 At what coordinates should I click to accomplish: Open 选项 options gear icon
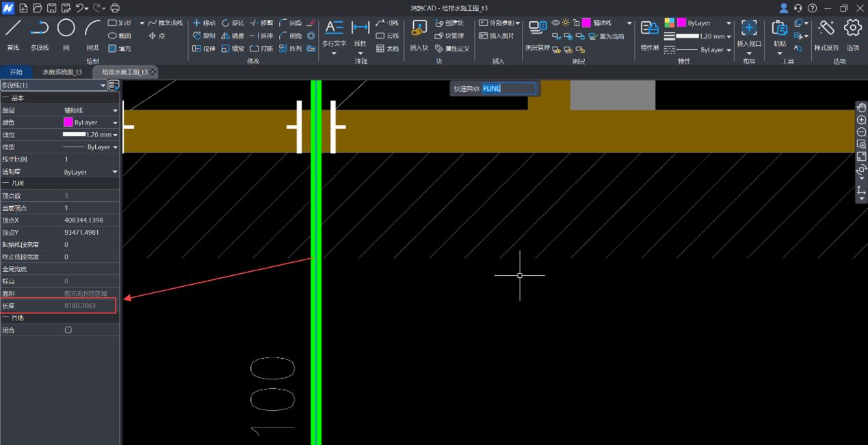(852, 29)
